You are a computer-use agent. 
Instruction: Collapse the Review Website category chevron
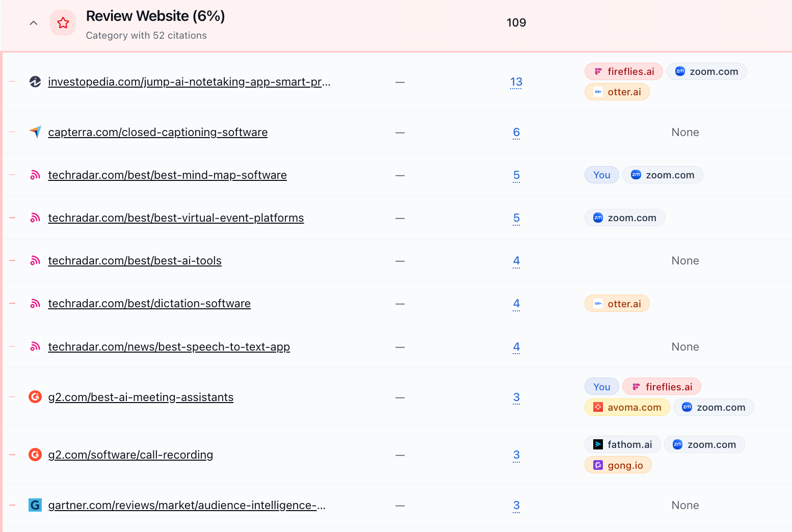(x=34, y=23)
